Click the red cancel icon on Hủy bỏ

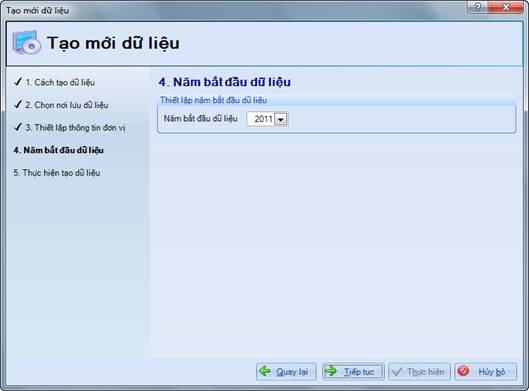pos(463,371)
